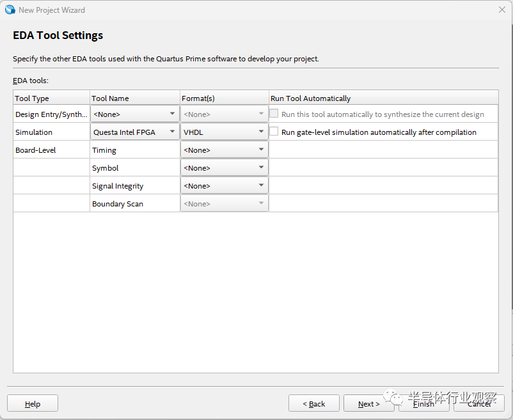Click the Boundary Scan format dropdown
Screen dimensions: 513x420
click(x=224, y=204)
